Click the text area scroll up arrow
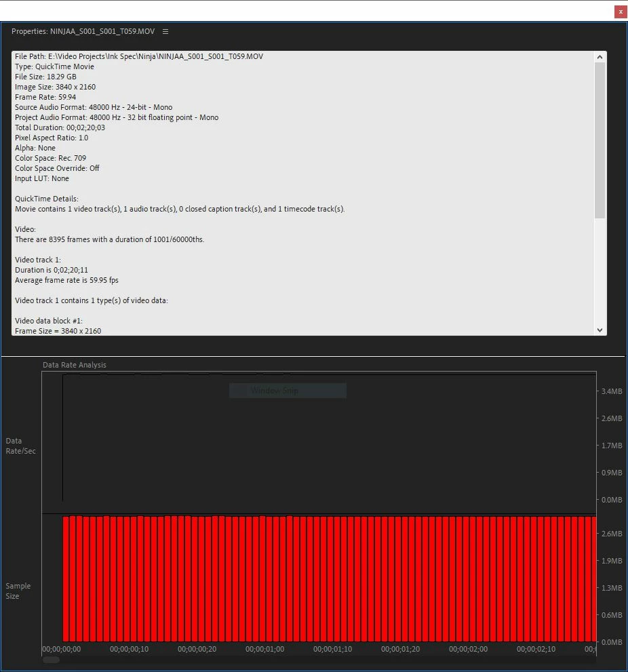Image resolution: width=628 pixels, height=672 pixels. point(600,57)
